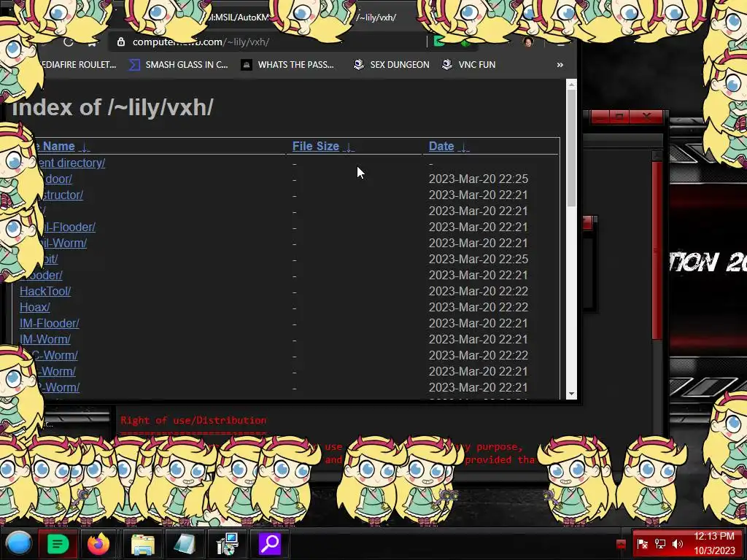Show hidden tray icons arrow
Viewport: 747px width, 560px height.
[621, 544]
